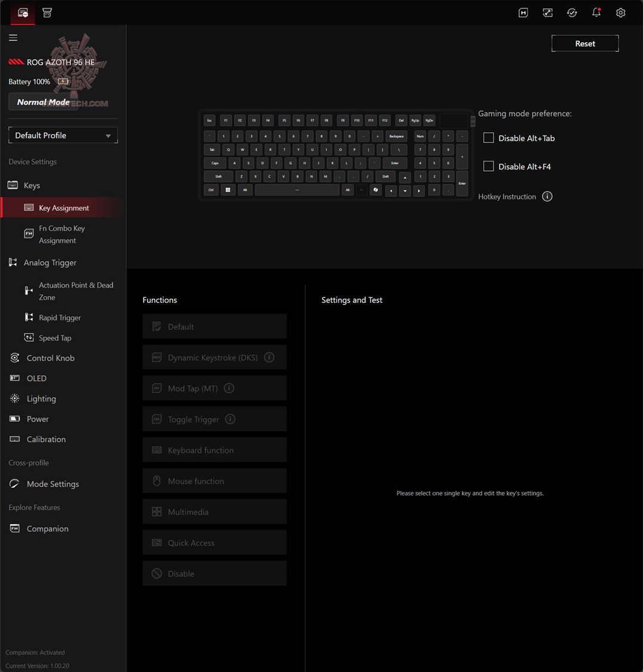Select the ROG logo key on diagram

click(376, 190)
